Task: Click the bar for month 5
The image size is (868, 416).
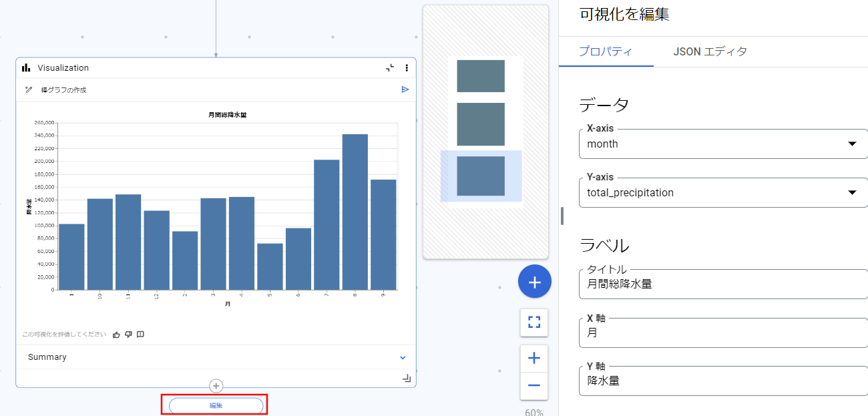Action: (x=270, y=266)
